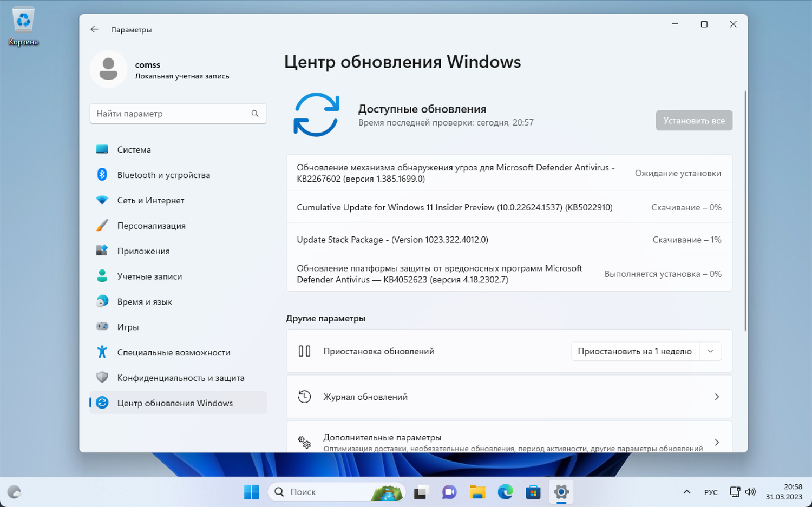Click the Время последней проверки text
This screenshot has height=507, width=812.
point(446,123)
